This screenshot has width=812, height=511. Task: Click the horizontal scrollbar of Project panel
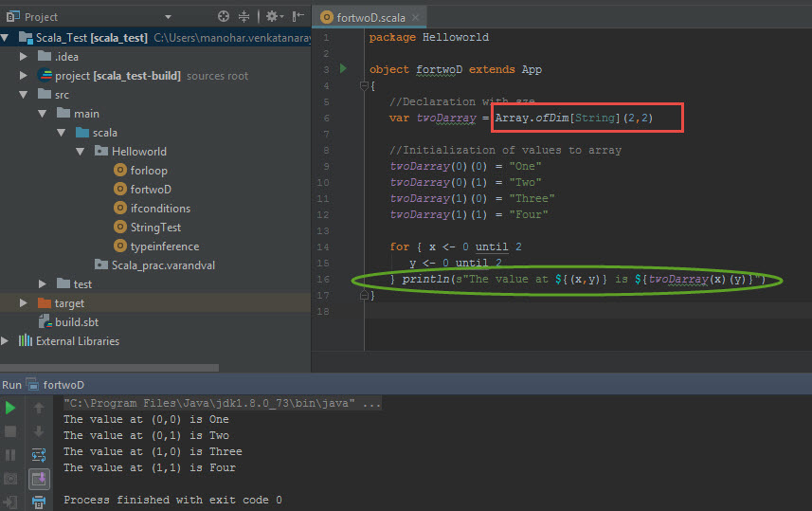pyautogui.click(x=109, y=368)
